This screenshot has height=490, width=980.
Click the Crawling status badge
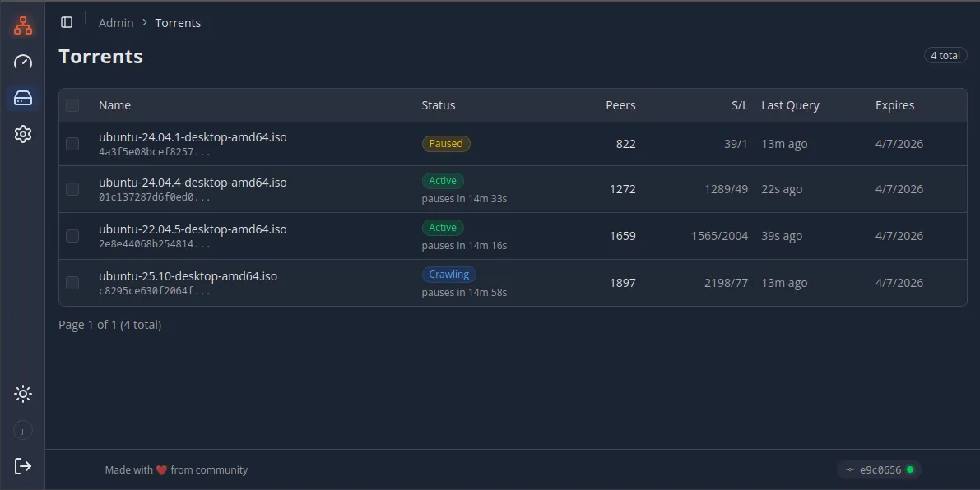[x=449, y=275]
